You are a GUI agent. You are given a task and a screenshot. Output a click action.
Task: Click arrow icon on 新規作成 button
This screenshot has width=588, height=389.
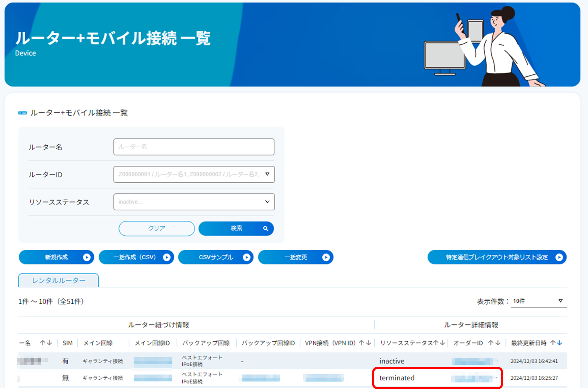[x=87, y=257]
